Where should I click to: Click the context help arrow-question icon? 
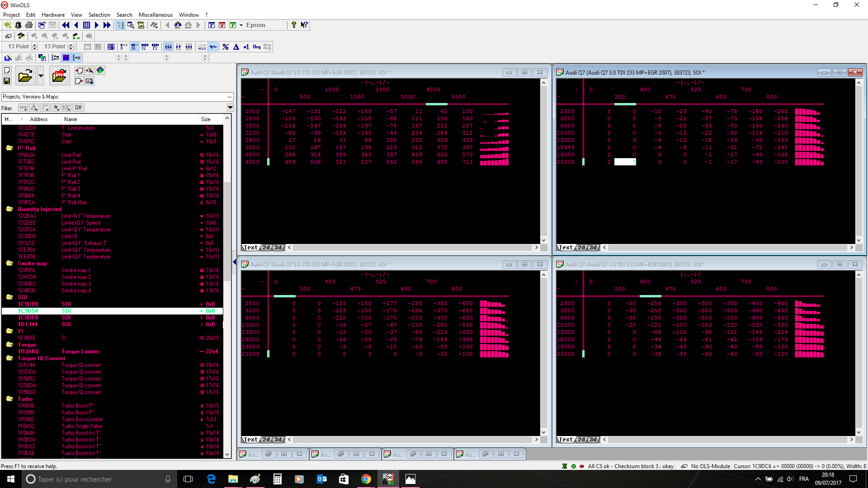[x=304, y=25]
